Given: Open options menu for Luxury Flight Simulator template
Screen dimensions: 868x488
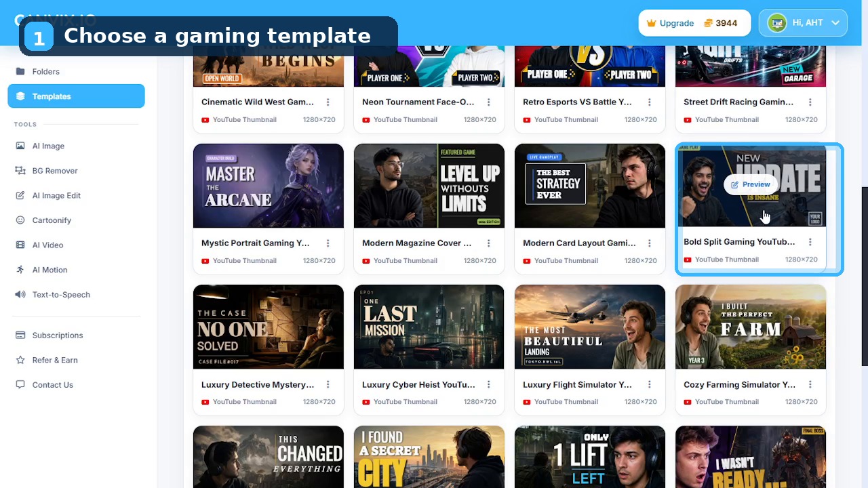Looking at the screenshot, I should click(649, 385).
